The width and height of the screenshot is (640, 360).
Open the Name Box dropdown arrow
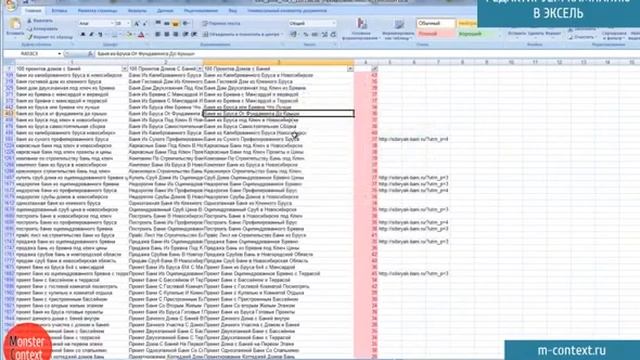point(59,54)
